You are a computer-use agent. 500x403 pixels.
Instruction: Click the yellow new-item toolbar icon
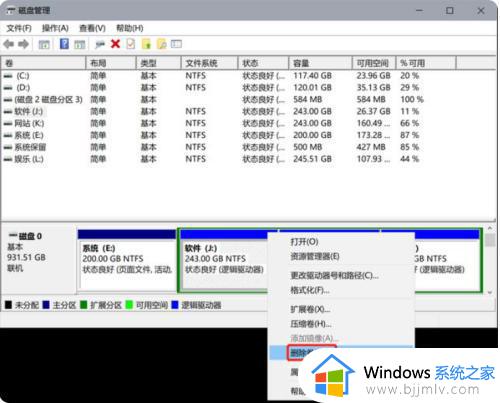point(146,44)
